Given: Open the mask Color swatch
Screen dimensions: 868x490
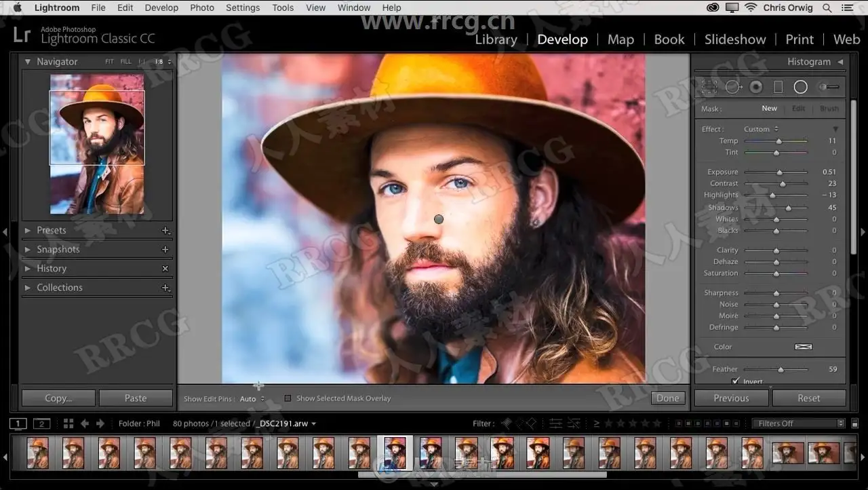Looking at the screenshot, I should click(803, 347).
